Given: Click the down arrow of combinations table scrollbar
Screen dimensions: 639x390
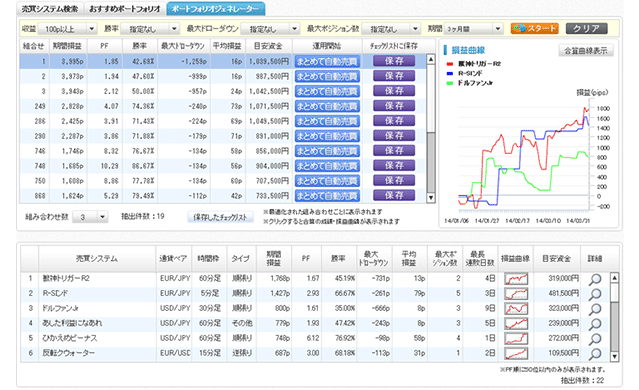Looking at the screenshot, I should coord(431,198).
